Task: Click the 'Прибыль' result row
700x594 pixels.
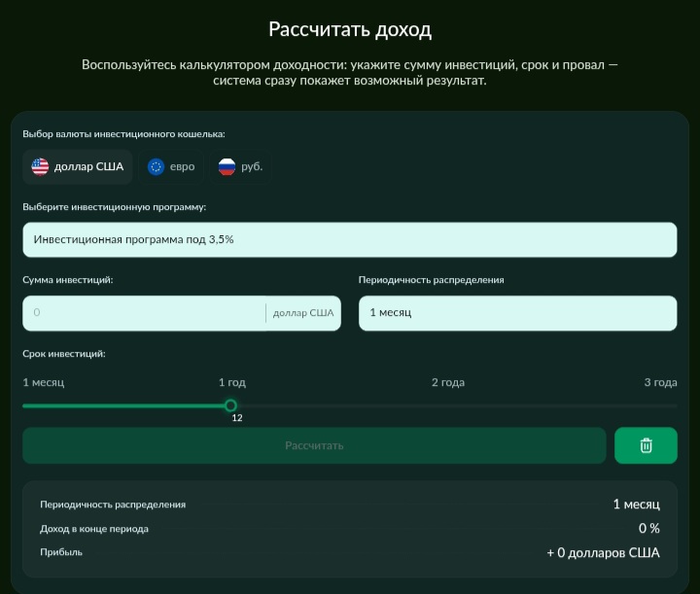Action: pos(349,552)
